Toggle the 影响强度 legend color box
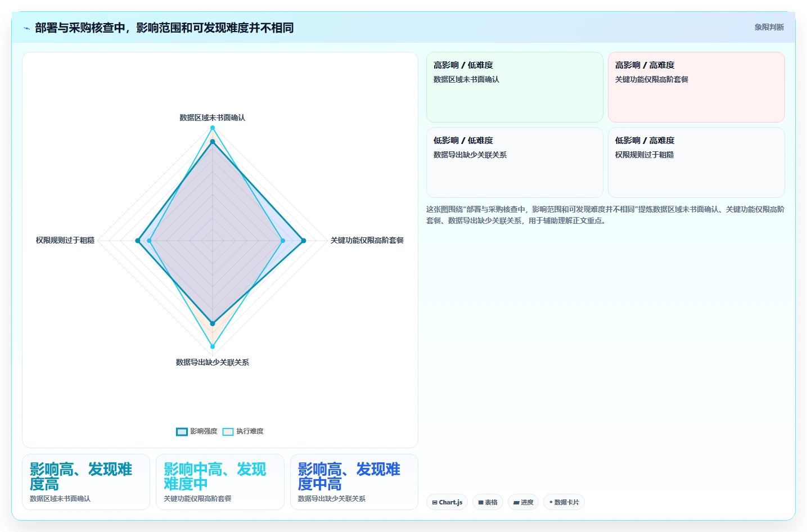Screen dimensions: 807x532 (182, 432)
